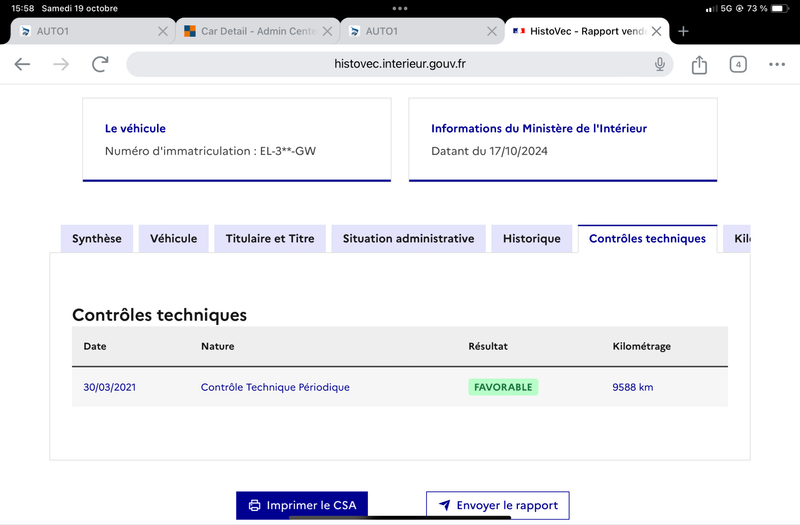The height and width of the screenshot is (525, 800).
Task: Tap the HistoVec tab French flag favicon
Action: tap(519, 31)
